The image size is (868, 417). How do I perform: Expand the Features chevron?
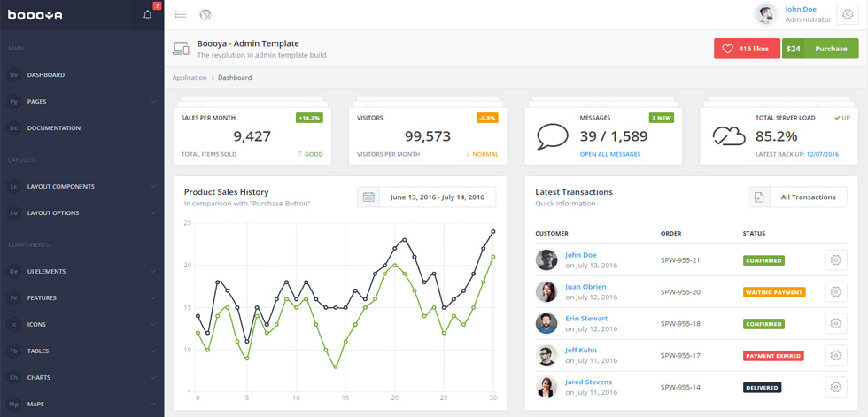pyautogui.click(x=152, y=298)
